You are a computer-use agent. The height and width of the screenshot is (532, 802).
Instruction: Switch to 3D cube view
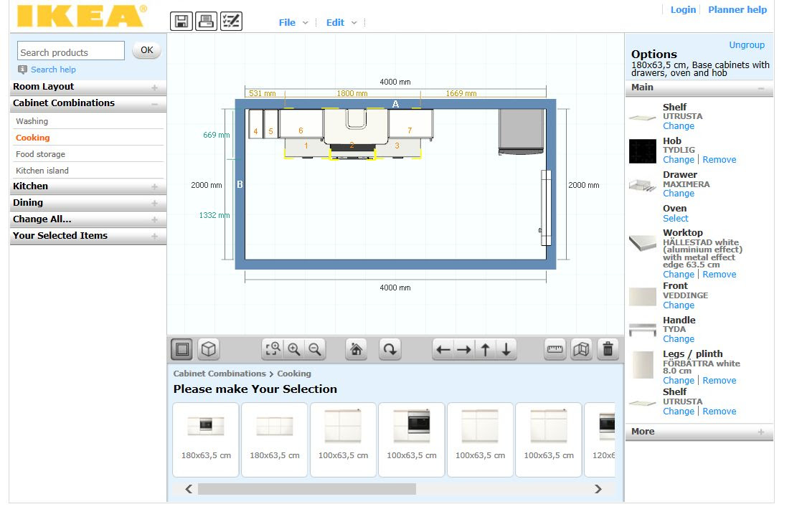click(x=208, y=350)
